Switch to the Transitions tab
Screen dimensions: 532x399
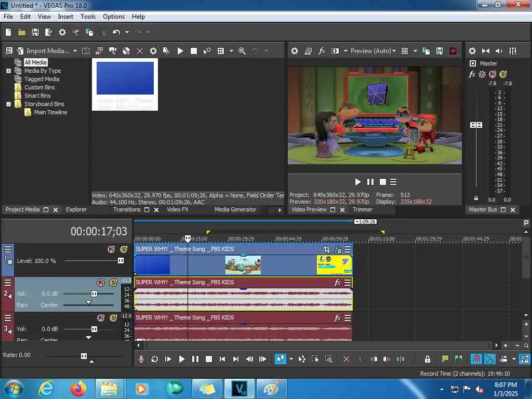(x=127, y=210)
